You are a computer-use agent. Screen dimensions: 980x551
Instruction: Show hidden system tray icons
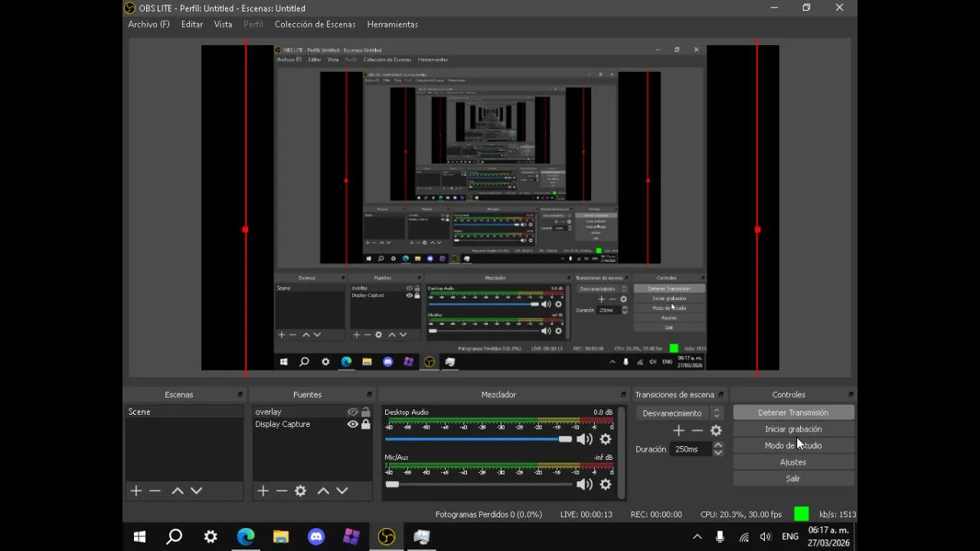coord(697,536)
